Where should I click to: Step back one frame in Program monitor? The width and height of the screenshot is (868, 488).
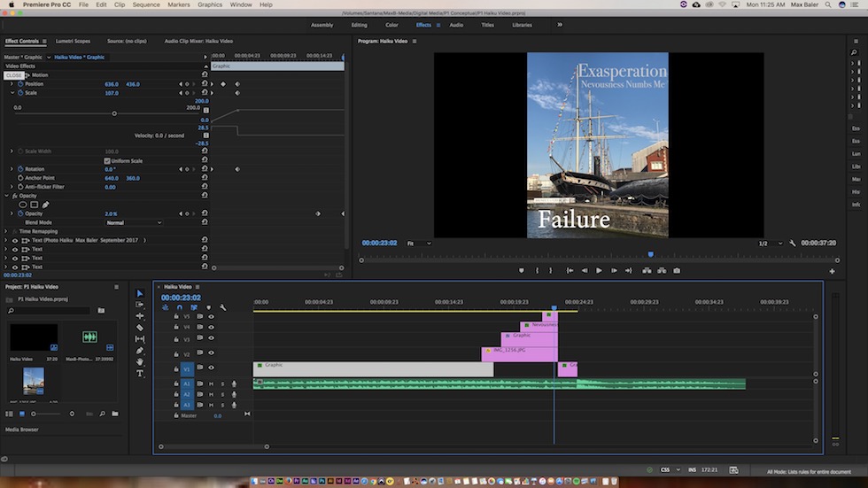coord(585,270)
